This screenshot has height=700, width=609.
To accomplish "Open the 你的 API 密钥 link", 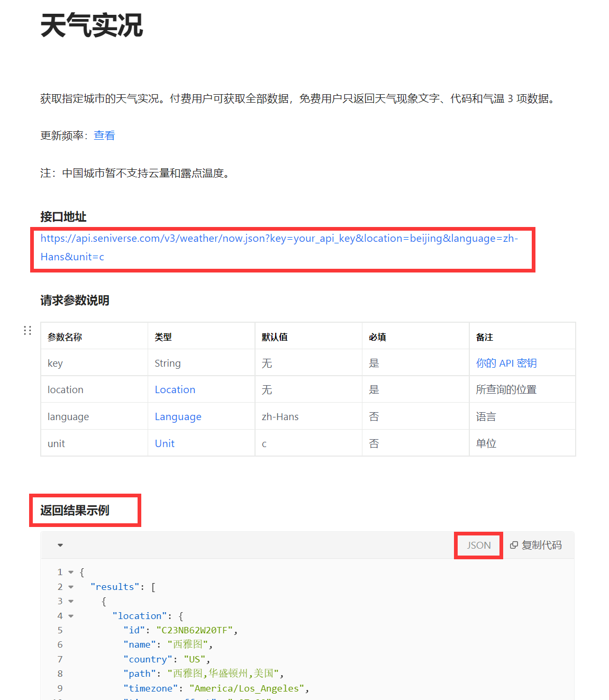I will 506,363.
